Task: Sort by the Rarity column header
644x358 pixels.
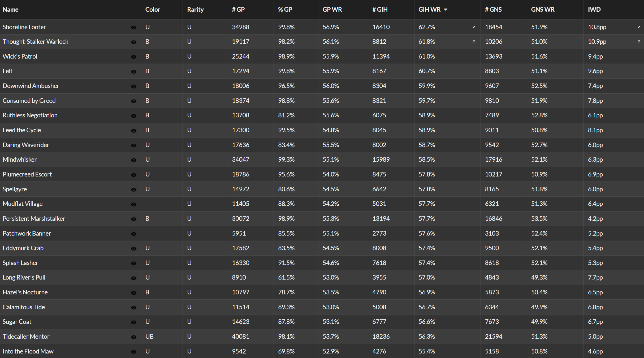Action: 195,10
